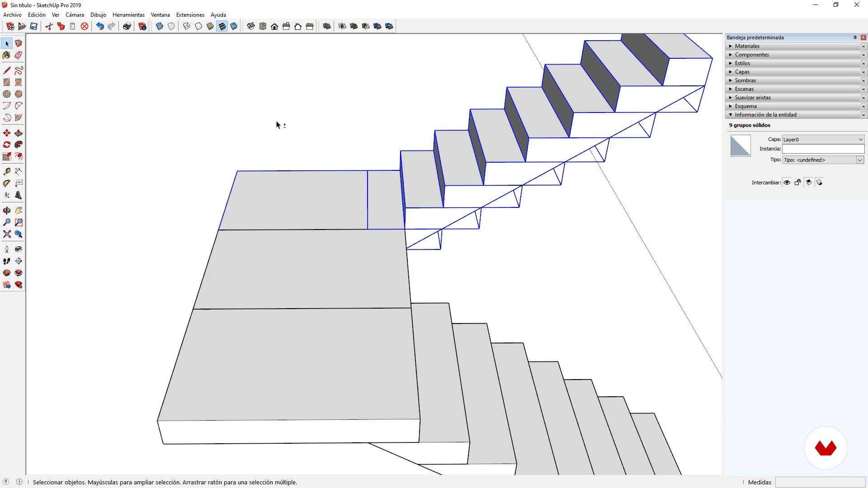The height and width of the screenshot is (488, 868).
Task: Open the Capa Layer0 dropdown
Action: 823,140
